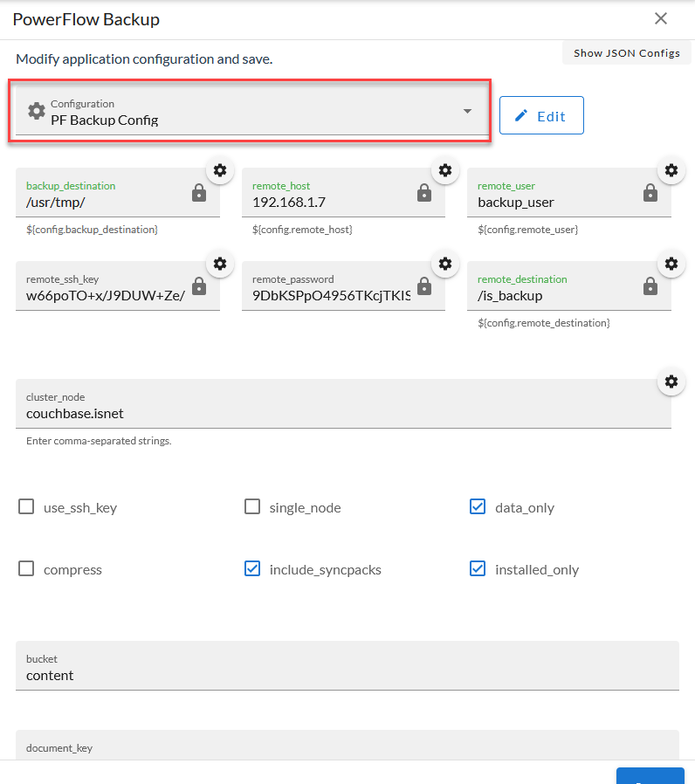
Task: Click gear icon above backup_destination field
Action: tap(220, 170)
